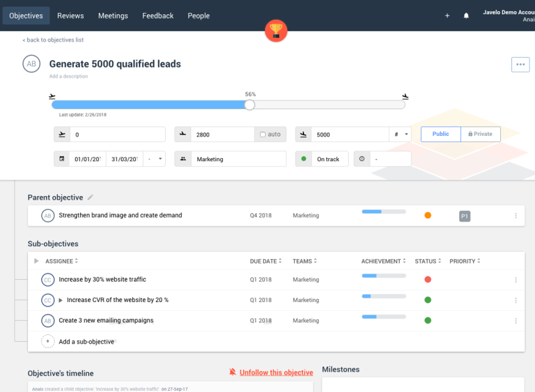Screen dimensions: 535x392
Task: Open the objective options via the ellipsis button
Action: click(x=520, y=64)
